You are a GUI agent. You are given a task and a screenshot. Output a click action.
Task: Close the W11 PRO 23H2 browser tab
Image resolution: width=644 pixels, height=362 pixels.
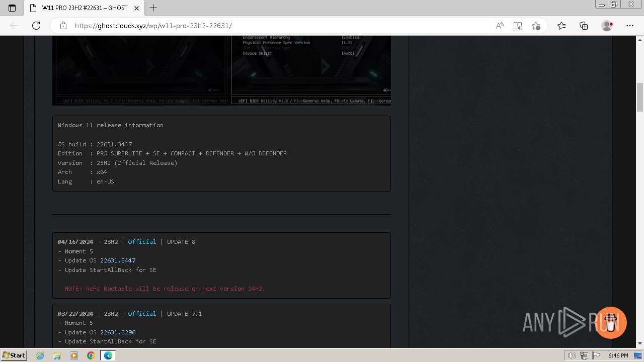tap(136, 8)
